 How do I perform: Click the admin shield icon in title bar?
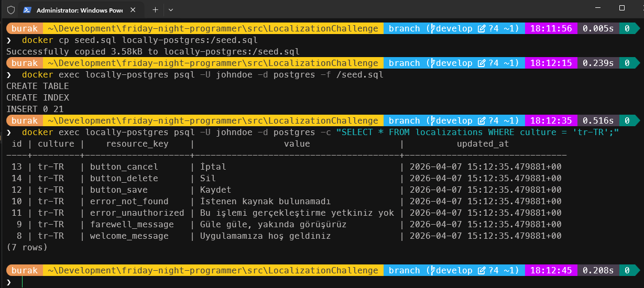click(x=10, y=10)
